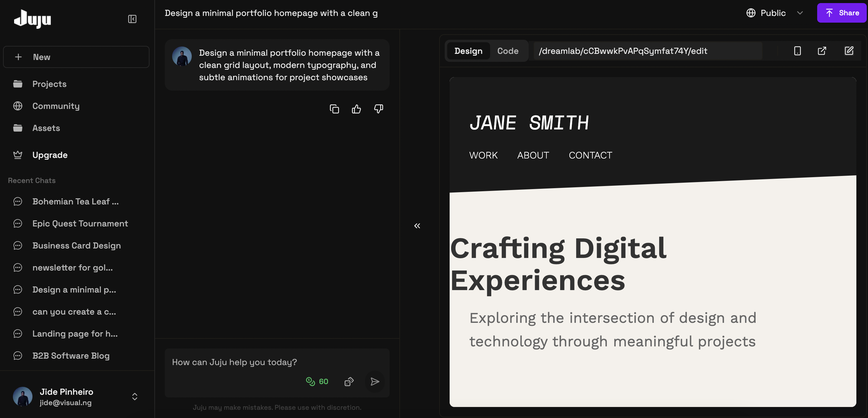Click the send message arrow icon
868x418 pixels.
coord(374,382)
